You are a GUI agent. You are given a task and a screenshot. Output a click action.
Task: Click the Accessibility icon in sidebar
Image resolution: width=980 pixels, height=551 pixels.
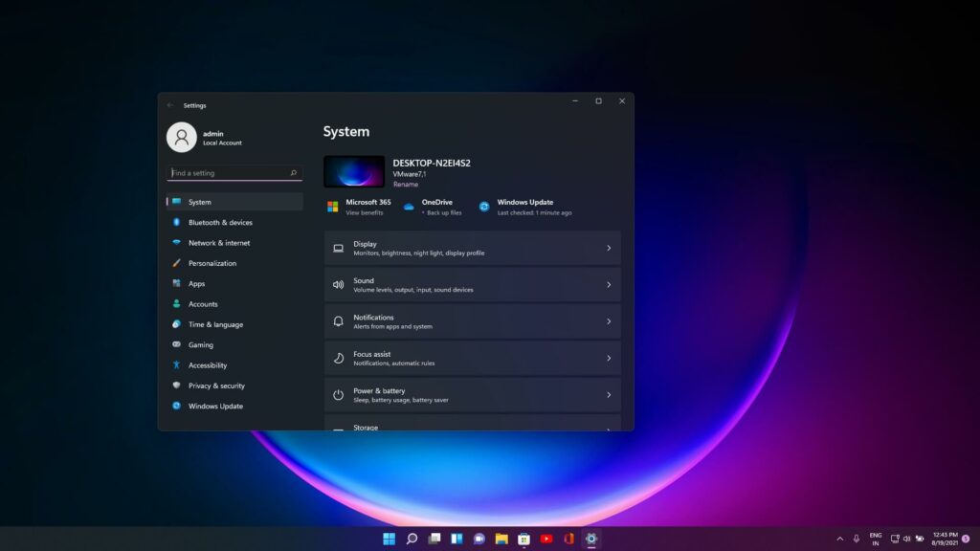pyautogui.click(x=177, y=365)
